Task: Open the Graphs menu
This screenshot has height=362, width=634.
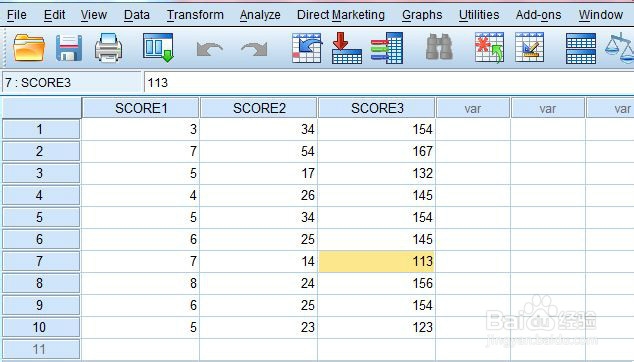Action: (x=422, y=15)
